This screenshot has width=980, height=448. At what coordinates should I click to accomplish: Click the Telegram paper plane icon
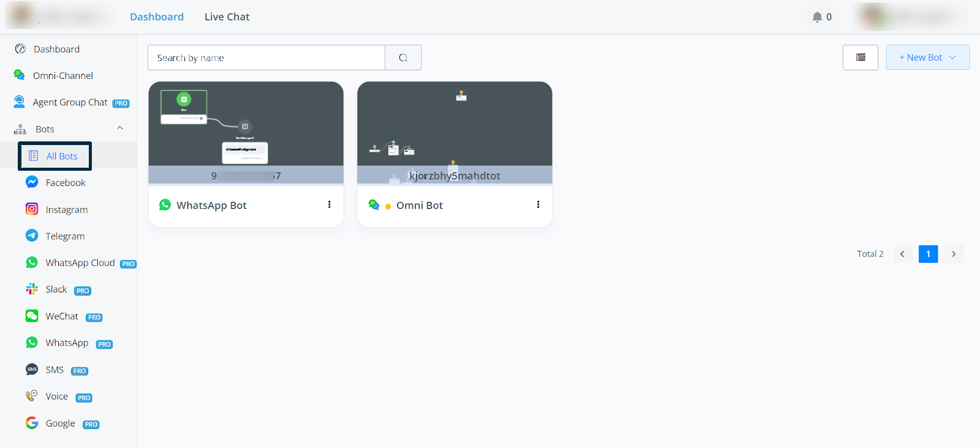point(32,236)
